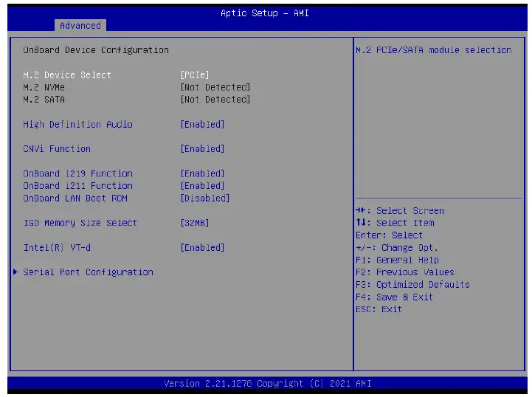Click the arrow beside Serial Port Configuration

click(x=15, y=272)
